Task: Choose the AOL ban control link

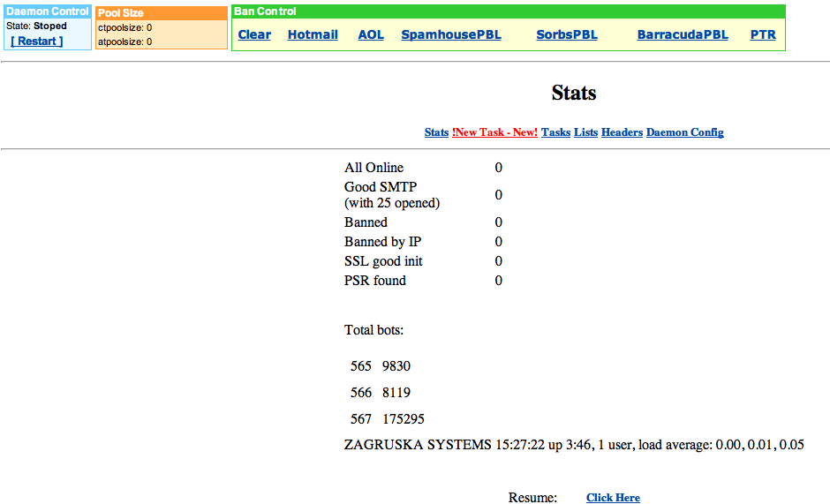Action: [371, 34]
